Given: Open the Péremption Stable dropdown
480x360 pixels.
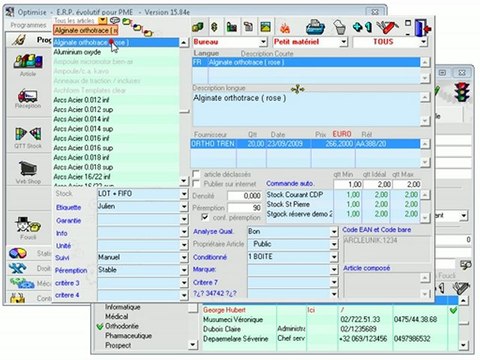Looking at the screenshot, I should click(184, 270).
